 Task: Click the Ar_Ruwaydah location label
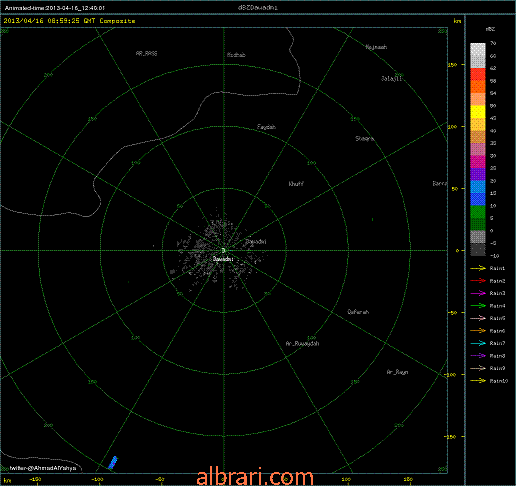click(x=302, y=343)
